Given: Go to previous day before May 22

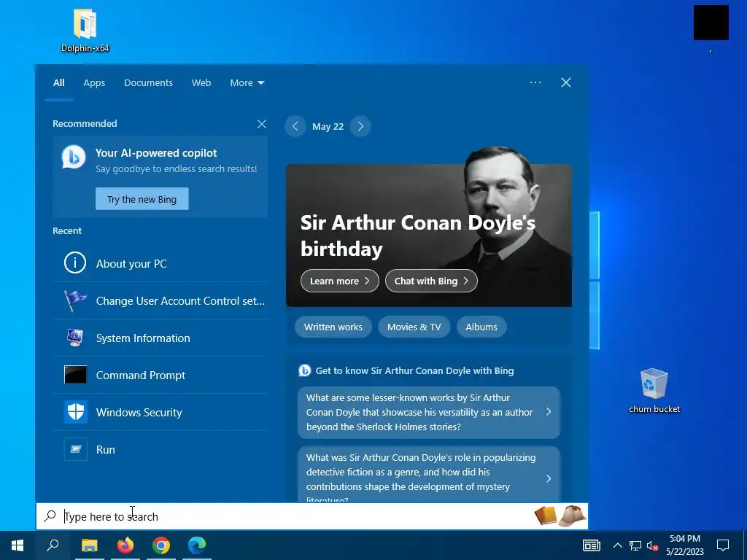Looking at the screenshot, I should (x=295, y=126).
